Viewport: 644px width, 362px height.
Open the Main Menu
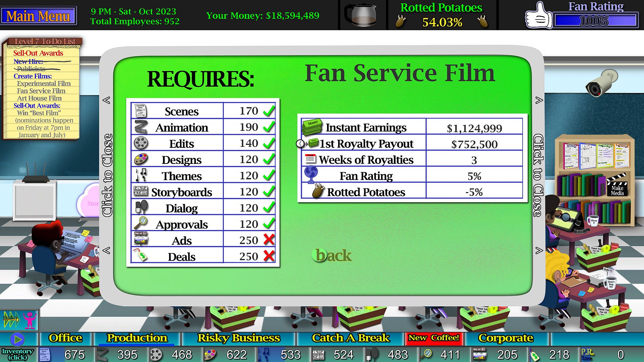click(38, 16)
